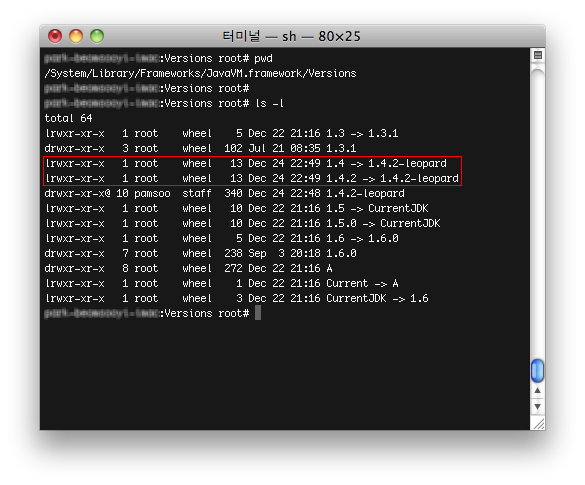The width and height of the screenshot is (585, 485).
Task: Click the 'ls -l' command text
Action: [269, 103]
